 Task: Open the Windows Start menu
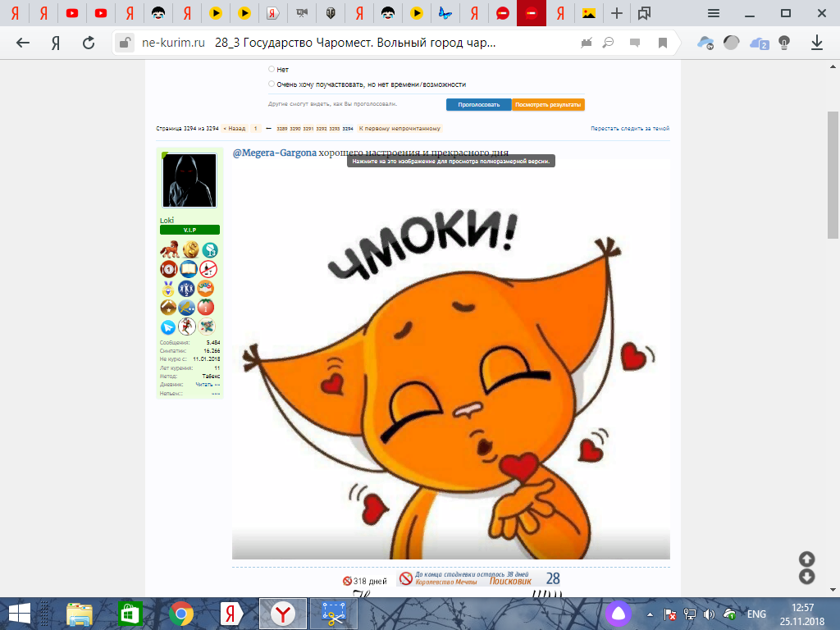coord(20,614)
